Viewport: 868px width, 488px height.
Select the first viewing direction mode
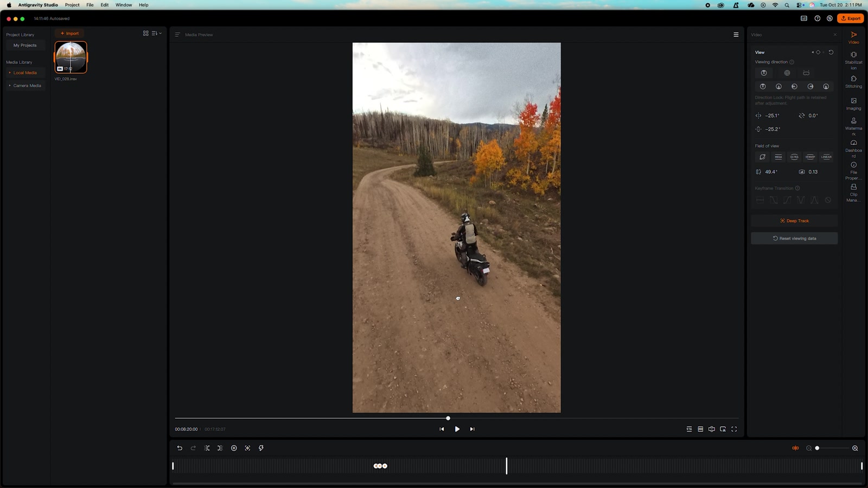click(x=764, y=73)
